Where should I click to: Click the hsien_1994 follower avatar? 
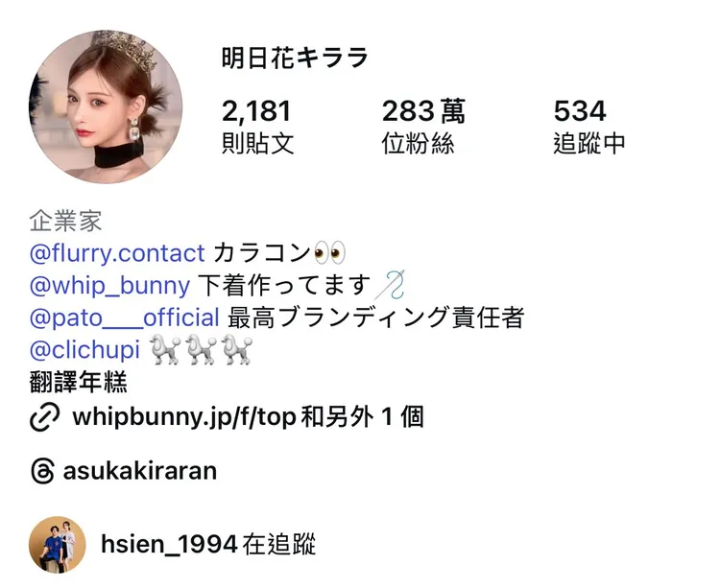click(58, 545)
